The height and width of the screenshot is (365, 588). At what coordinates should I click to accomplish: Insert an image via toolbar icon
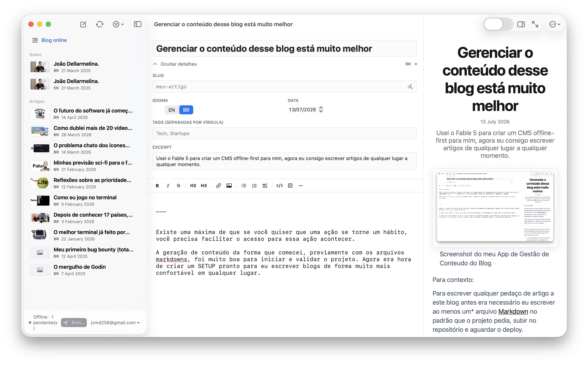229,185
